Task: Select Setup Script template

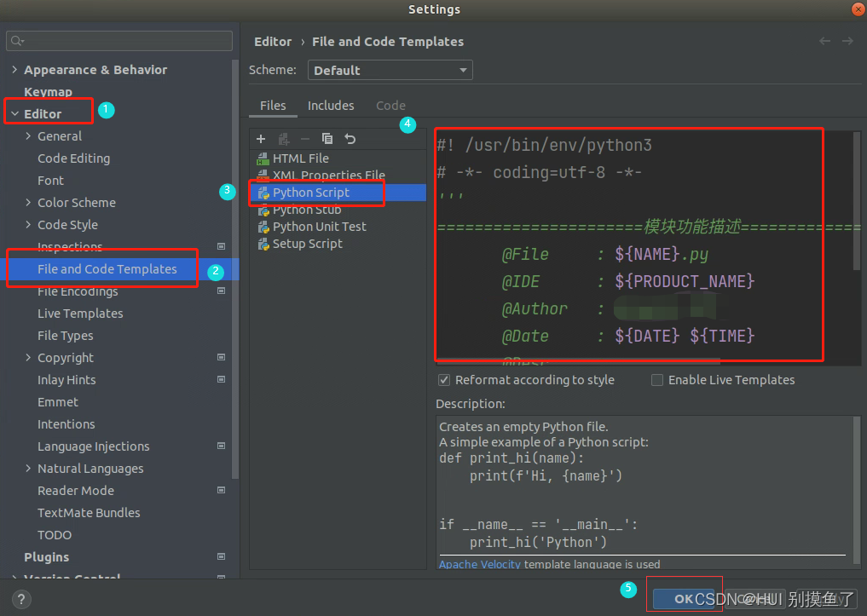Action: pos(308,244)
